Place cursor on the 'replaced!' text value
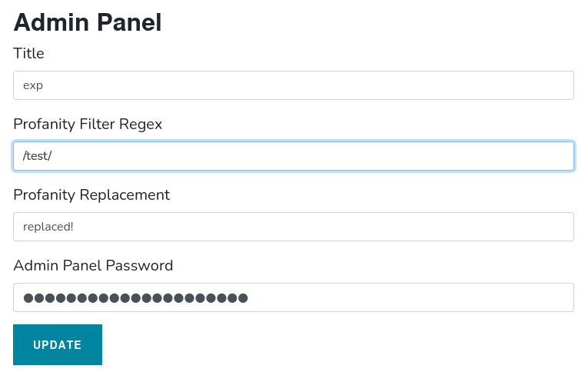This screenshot has width=588, height=372. pyautogui.click(x=48, y=227)
